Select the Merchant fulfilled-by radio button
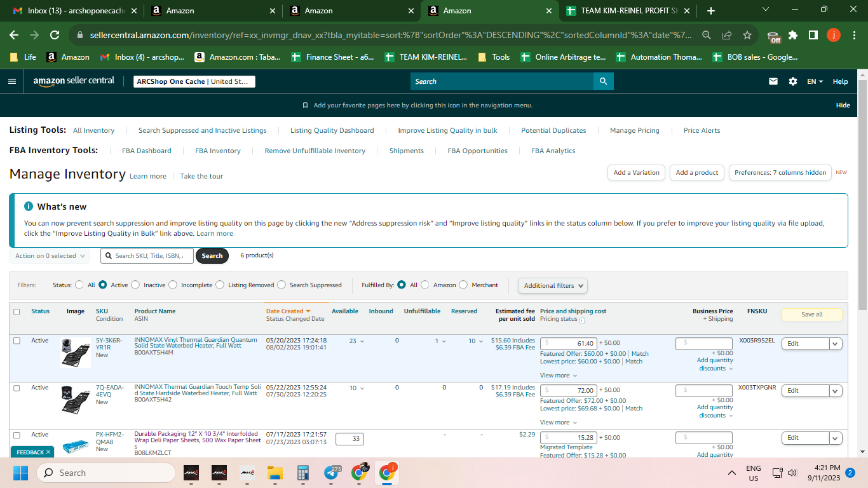 tap(463, 285)
